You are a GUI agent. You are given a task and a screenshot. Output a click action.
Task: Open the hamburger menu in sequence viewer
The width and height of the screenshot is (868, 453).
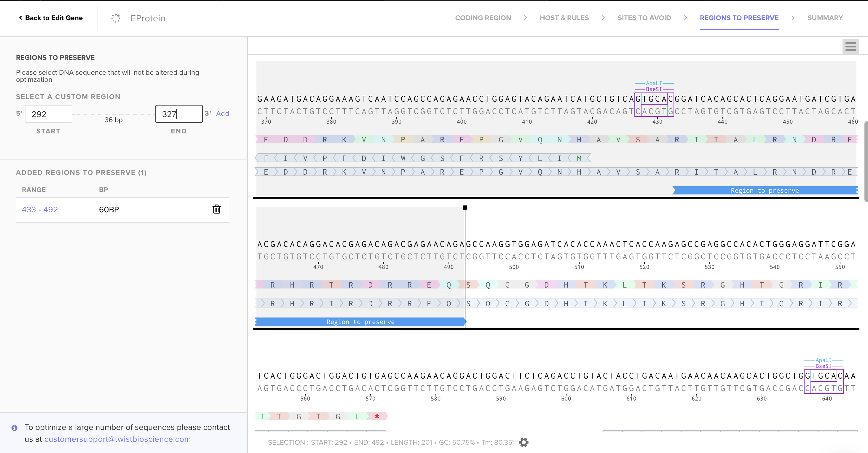click(850, 46)
